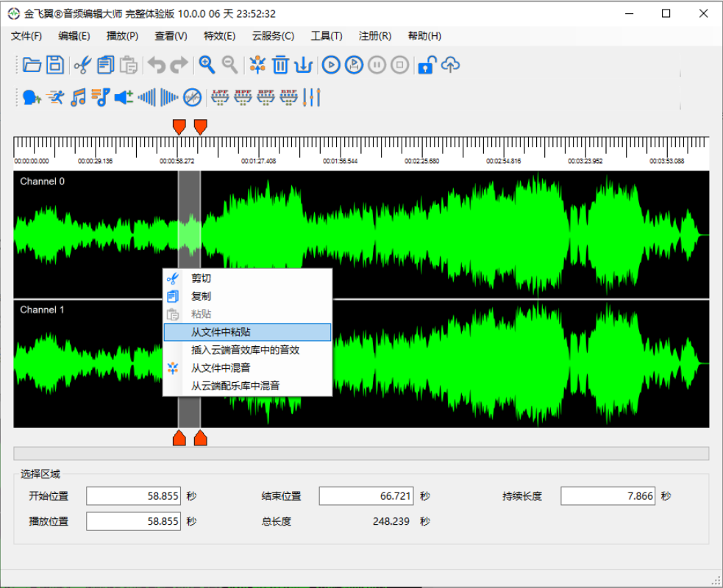Click the fade-in waveform effect icon

coord(147,97)
